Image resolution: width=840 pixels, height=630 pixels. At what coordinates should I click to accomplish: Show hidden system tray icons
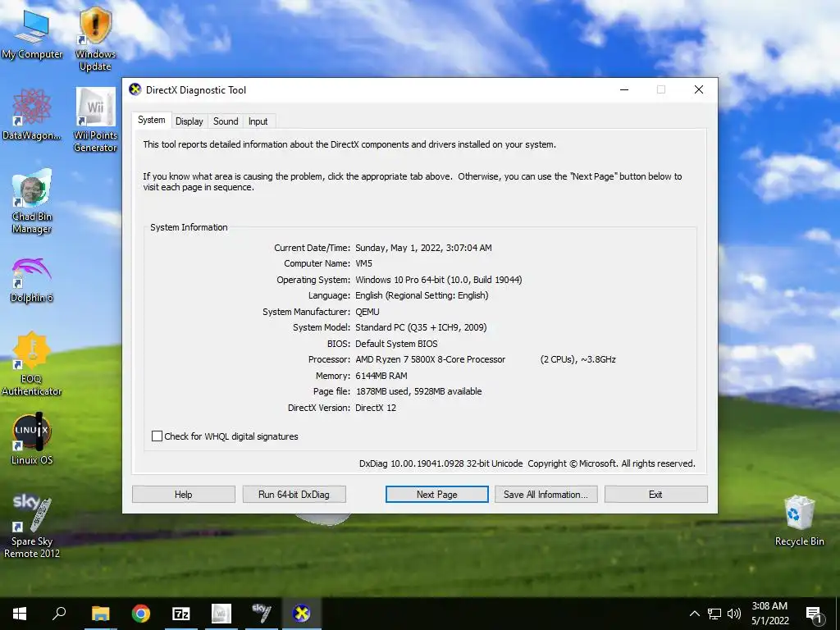(x=694, y=614)
